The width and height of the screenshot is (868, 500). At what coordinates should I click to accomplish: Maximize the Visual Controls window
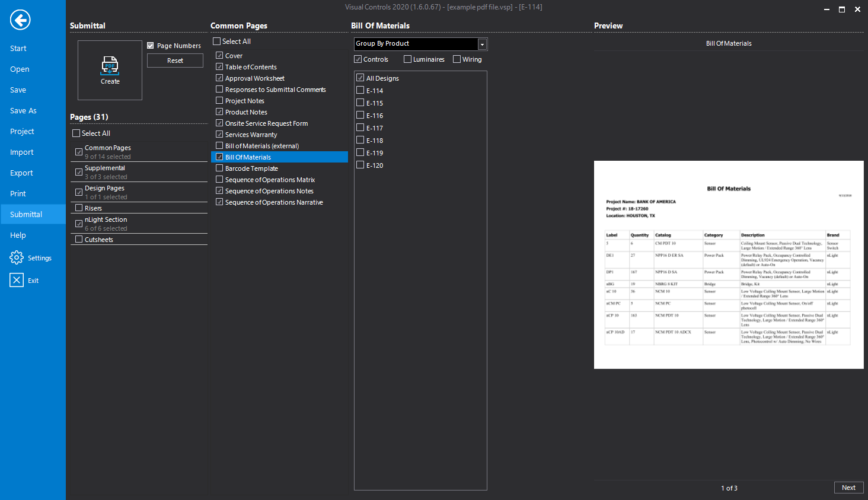tap(841, 9)
